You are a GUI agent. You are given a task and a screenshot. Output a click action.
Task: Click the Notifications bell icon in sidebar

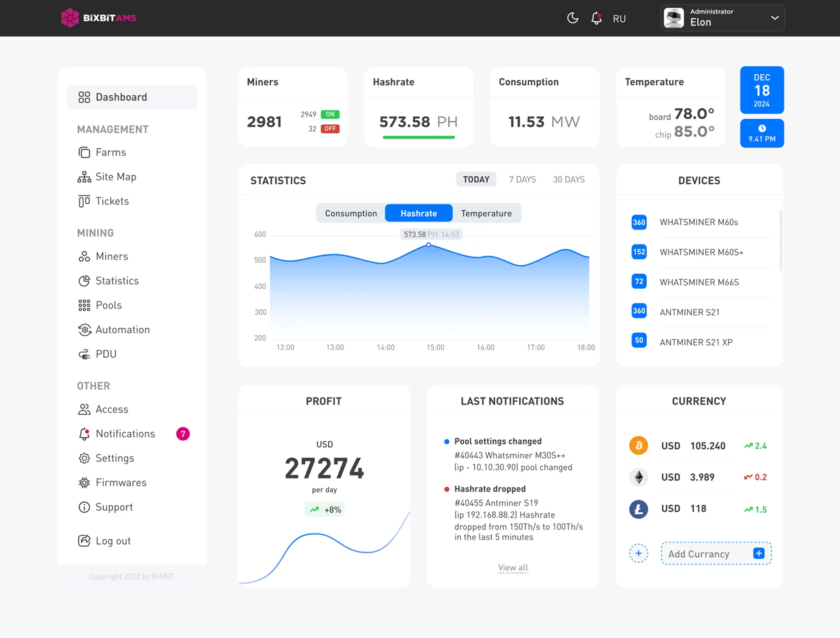point(84,434)
